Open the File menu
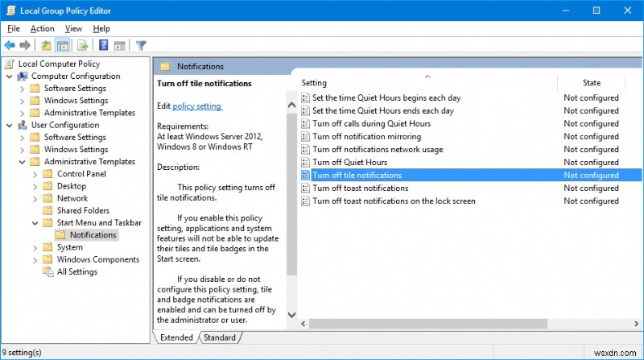This screenshot has height=360, width=644. click(x=14, y=29)
